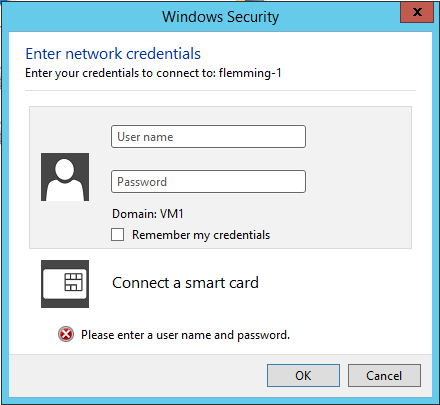This screenshot has height=405, width=440.
Task: Select the Connect a smart card option
Action: click(x=185, y=283)
